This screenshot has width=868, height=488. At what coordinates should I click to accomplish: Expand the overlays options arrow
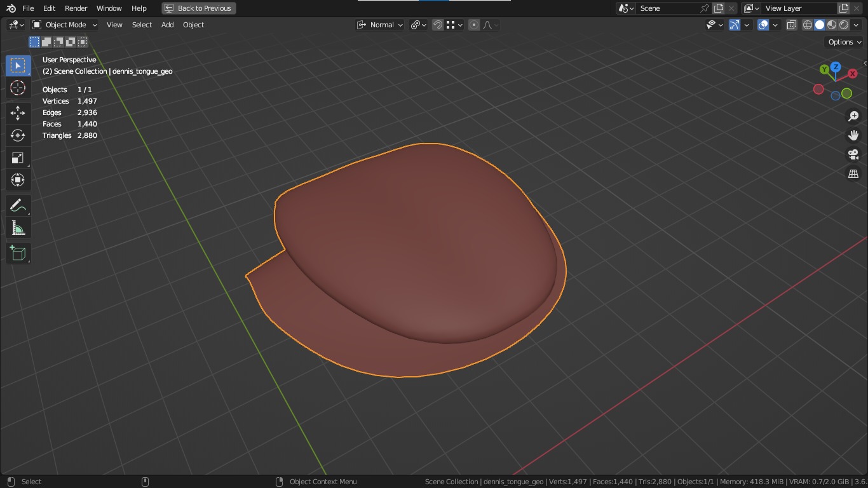click(x=776, y=25)
